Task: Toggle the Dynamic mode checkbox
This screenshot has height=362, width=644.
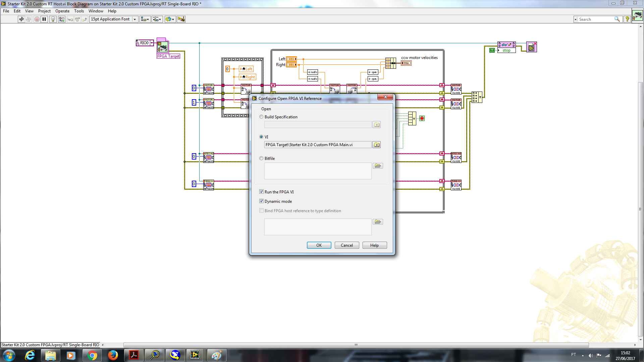Action: (261, 201)
